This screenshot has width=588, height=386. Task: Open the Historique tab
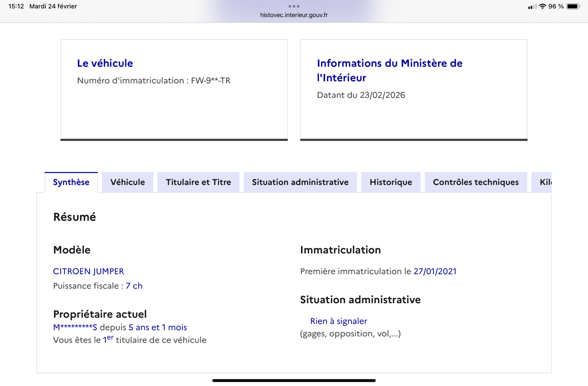click(391, 182)
